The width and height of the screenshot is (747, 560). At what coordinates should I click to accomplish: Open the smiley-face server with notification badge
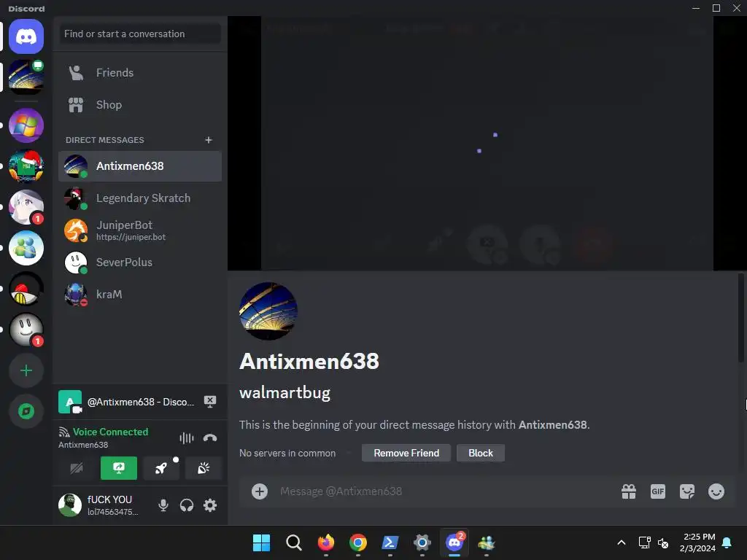tap(26, 330)
